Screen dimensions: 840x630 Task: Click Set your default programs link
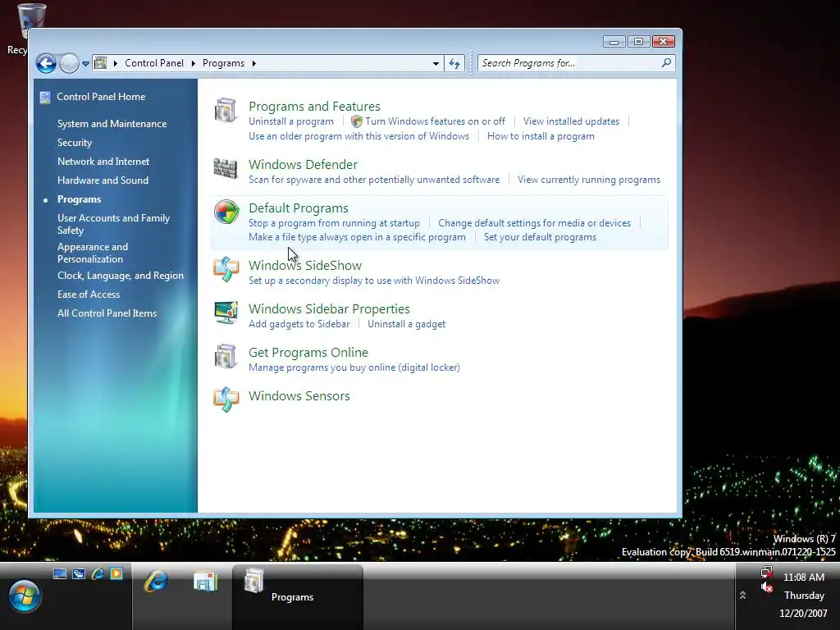click(x=540, y=237)
